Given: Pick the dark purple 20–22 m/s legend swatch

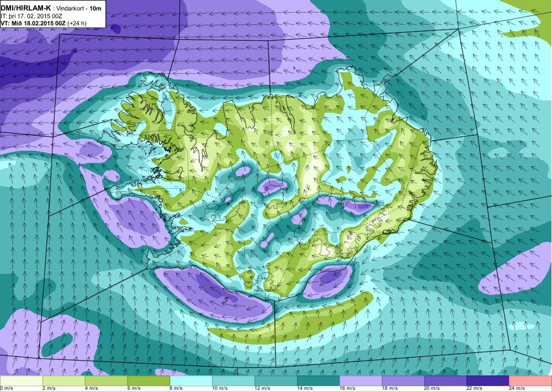Looking at the screenshot, I should (445, 381).
